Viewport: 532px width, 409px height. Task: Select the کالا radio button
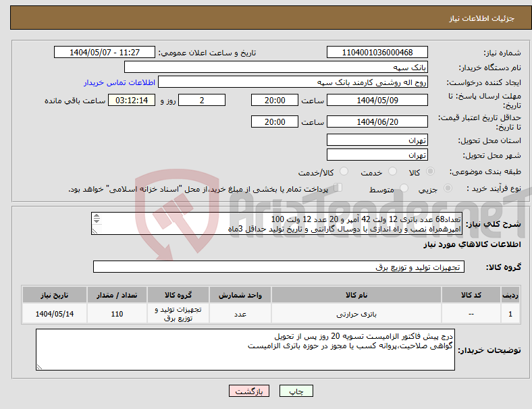[430, 171]
